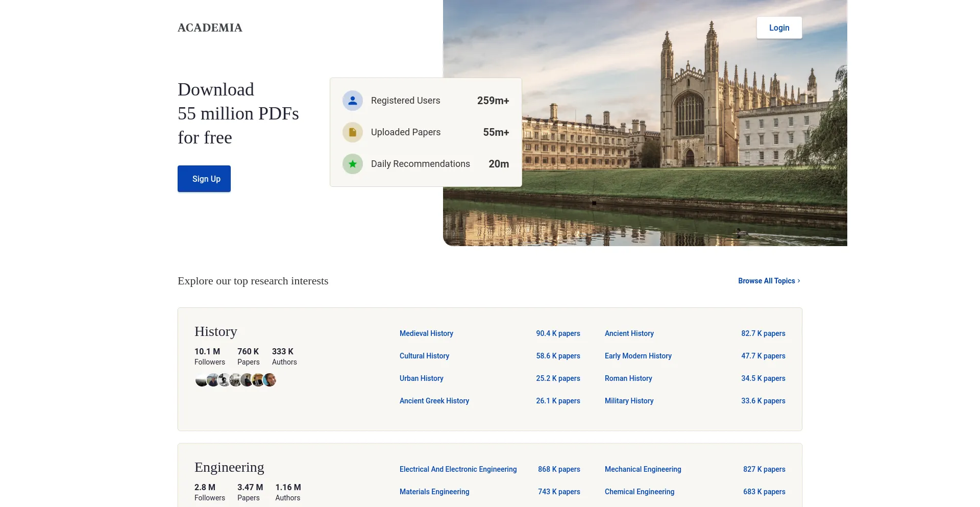Click the ACADEMIA logo
980x507 pixels.
(210, 28)
